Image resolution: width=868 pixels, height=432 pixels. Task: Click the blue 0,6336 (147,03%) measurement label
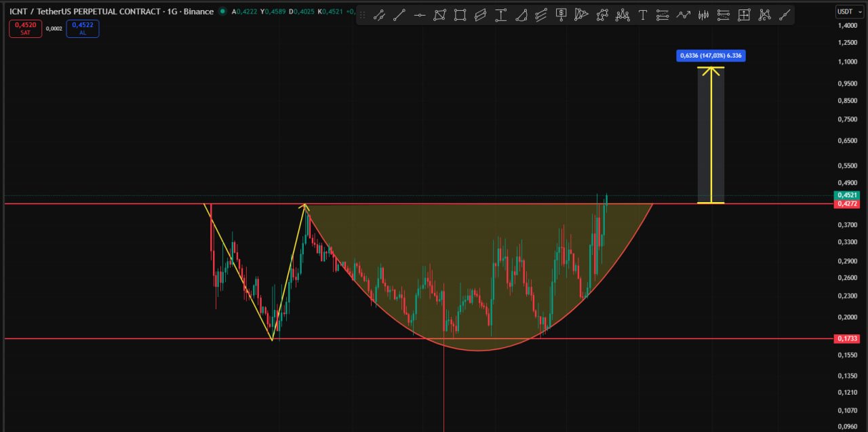coord(711,56)
